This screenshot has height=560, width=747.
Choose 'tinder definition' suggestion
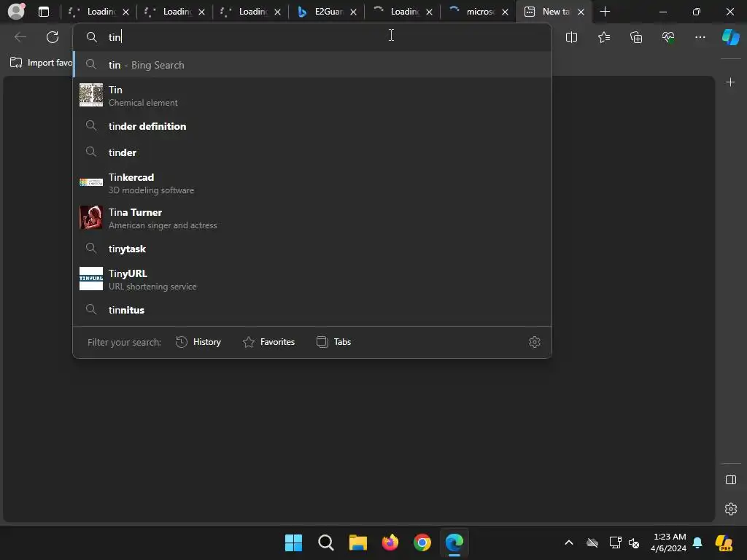pyautogui.click(x=312, y=126)
